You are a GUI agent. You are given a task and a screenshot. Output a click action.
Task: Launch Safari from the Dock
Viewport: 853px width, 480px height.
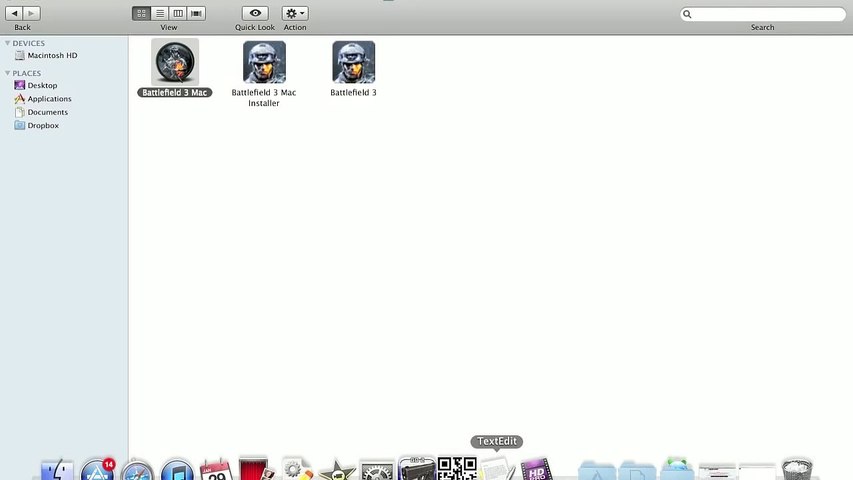(137, 470)
